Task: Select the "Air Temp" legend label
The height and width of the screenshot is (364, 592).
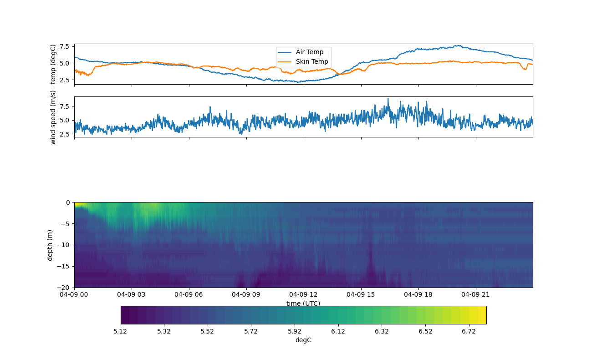Action: [x=310, y=52]
